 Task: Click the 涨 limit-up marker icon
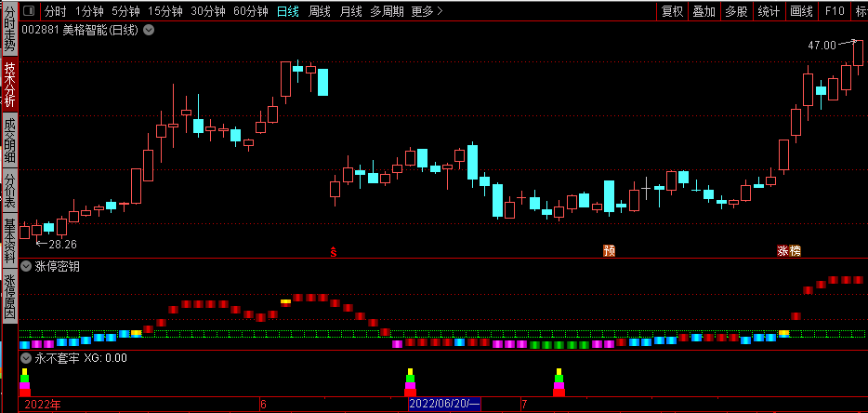coord(783,251)
